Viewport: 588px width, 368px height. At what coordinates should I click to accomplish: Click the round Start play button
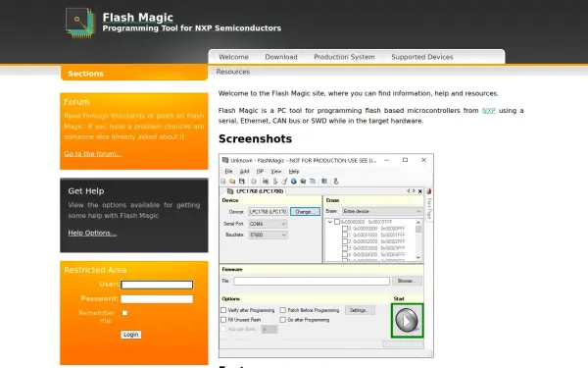click(x=407, y=321)
